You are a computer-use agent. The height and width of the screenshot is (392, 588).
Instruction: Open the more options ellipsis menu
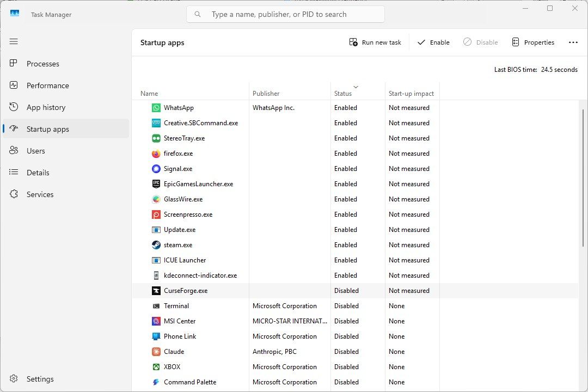click(x=573, y=42)
